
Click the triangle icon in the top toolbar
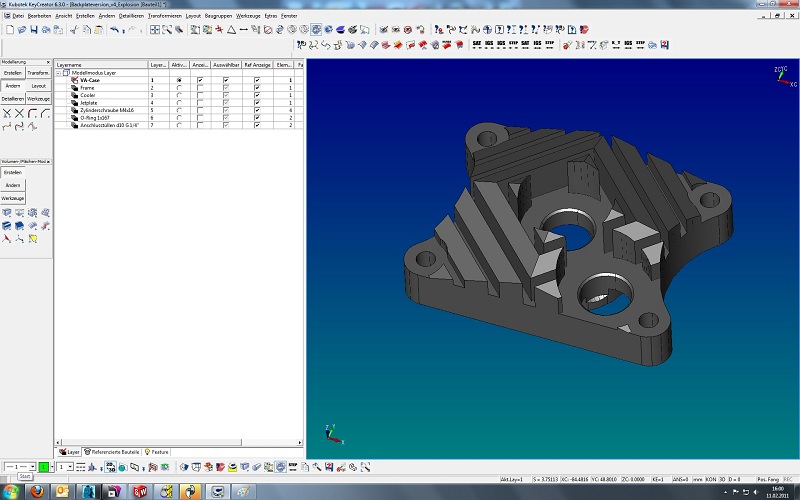pyautogui.click(x=232, y=30)
